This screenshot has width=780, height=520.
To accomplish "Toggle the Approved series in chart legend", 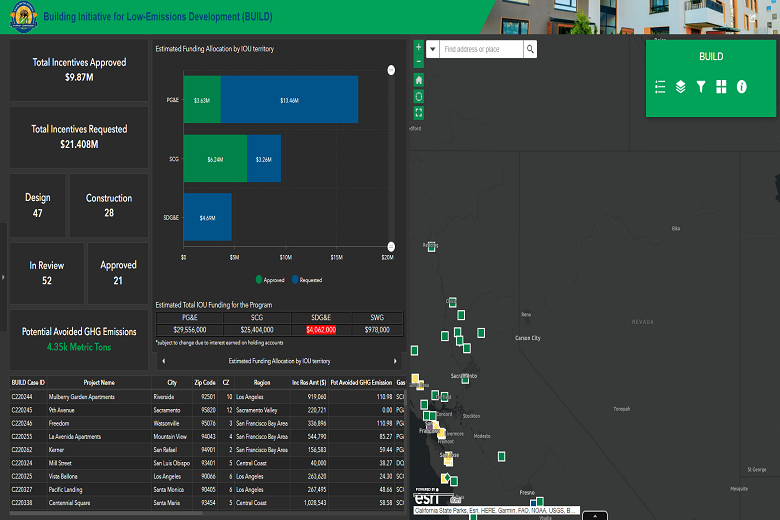I will (x=270, y=280).
